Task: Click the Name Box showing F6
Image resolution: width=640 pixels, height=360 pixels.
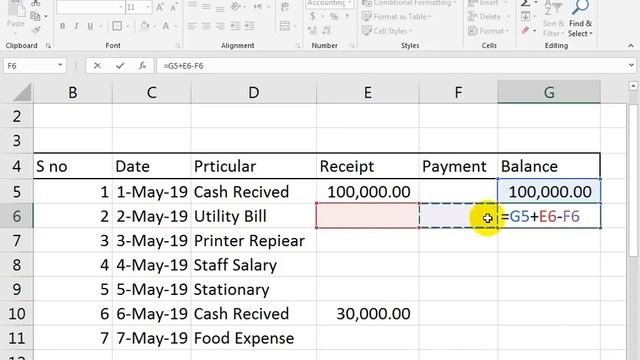Action: click(x=29, y=65)
